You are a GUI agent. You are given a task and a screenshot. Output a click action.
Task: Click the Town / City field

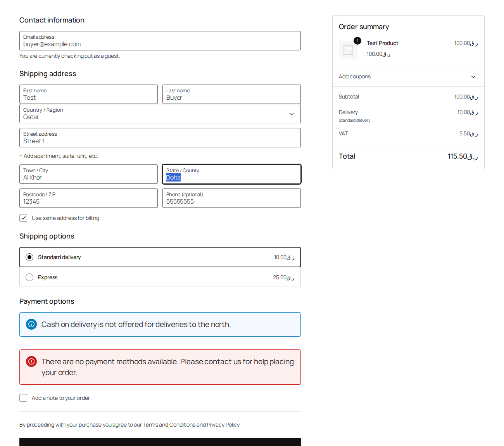[88, 174]
